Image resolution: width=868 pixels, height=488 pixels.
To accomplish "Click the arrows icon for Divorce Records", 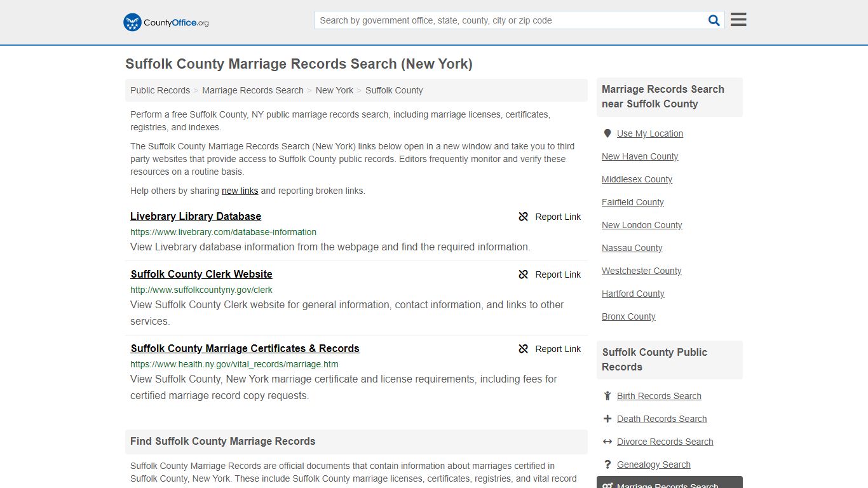I will tap(607, 442).
